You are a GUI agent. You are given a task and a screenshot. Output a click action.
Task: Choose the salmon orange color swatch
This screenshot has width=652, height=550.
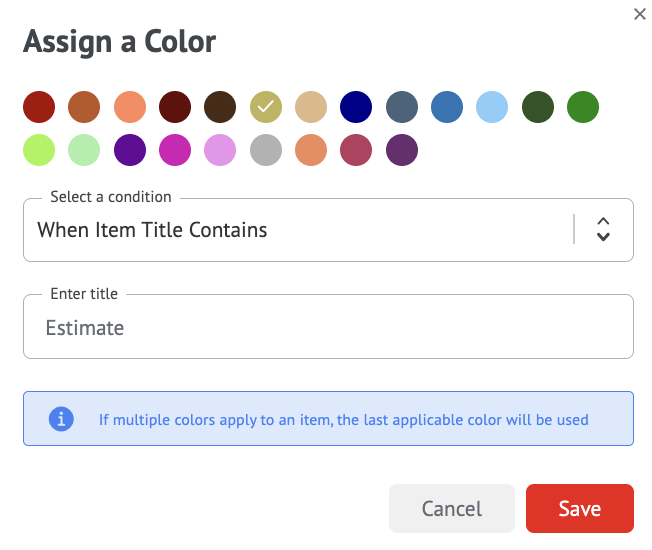(x=130, y=106)
